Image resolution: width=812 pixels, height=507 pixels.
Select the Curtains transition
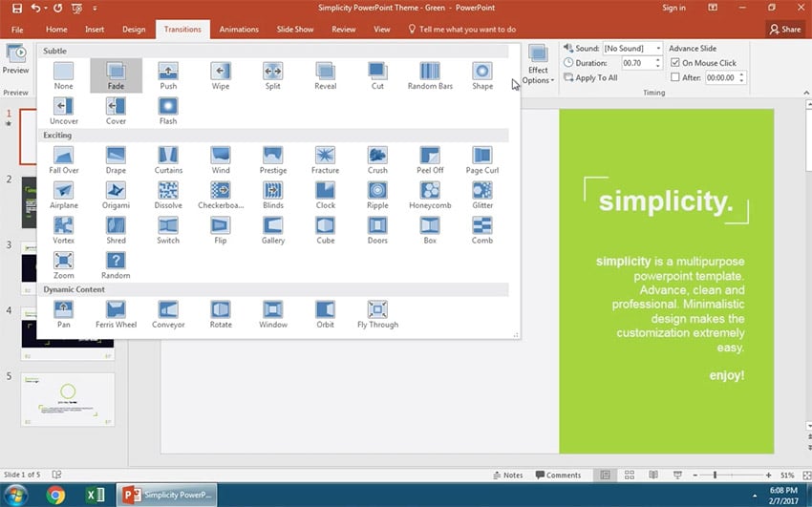point(168,159)
